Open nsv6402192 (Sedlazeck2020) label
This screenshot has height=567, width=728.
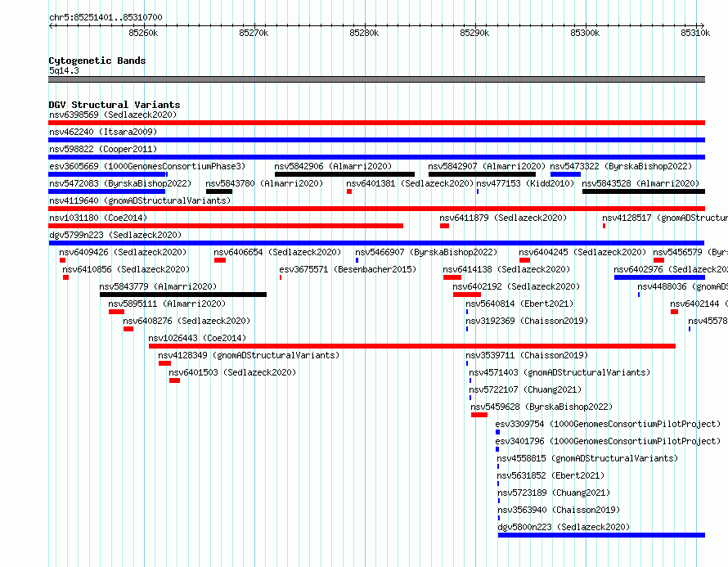[x=516, y=286]
